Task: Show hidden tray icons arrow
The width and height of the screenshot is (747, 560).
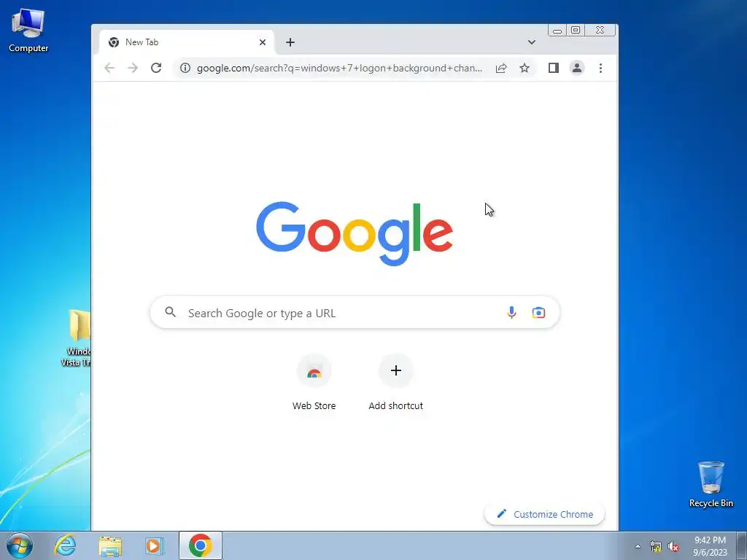Action: pos(638,546)
